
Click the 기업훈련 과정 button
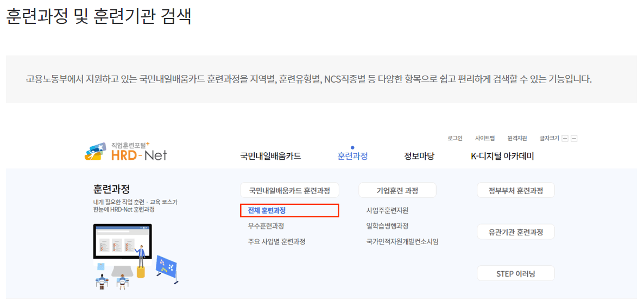tap(397, 190)
